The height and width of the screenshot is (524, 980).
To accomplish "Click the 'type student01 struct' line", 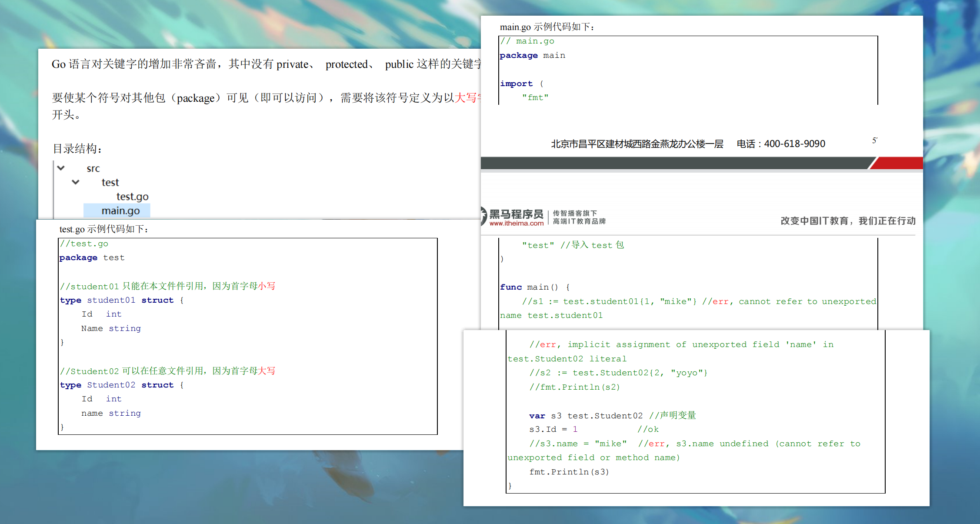I will pos(122,300).
